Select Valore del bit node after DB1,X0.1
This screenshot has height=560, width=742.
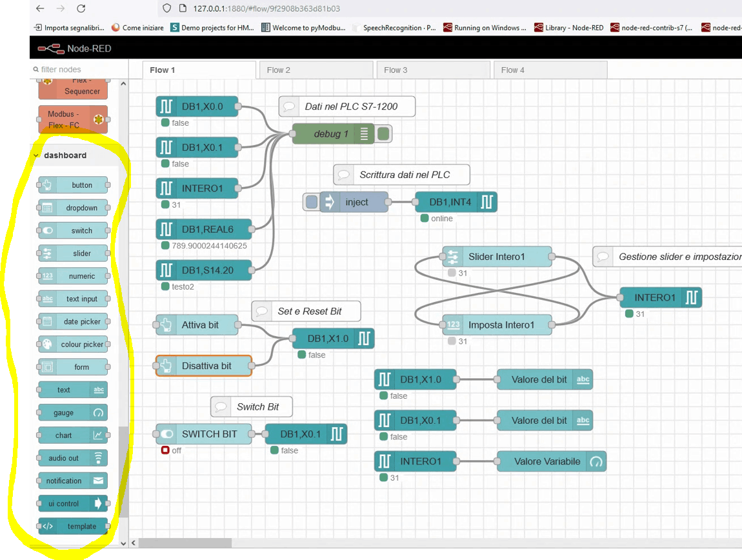coord(545,421)
